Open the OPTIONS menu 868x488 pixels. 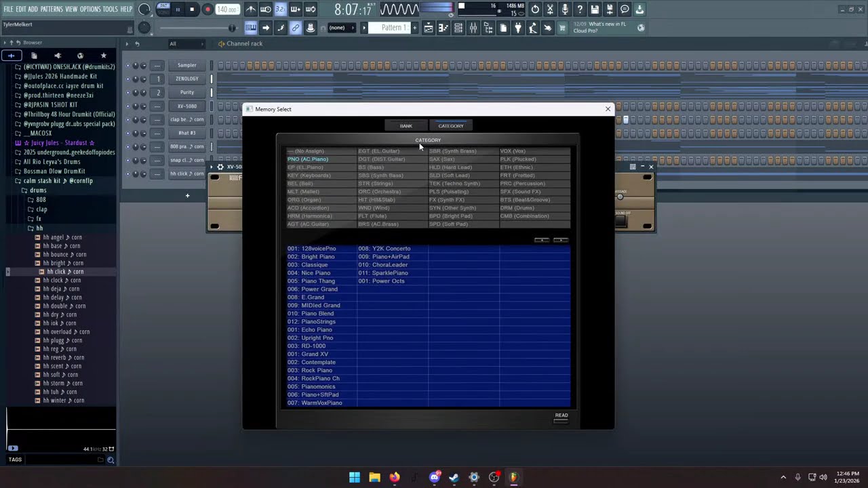tap(90, 9)
